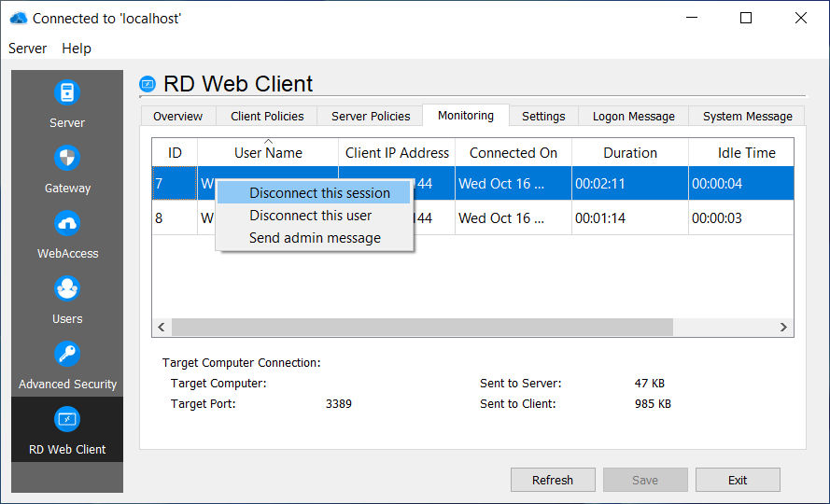The height and width of the screenshot is (504, 830).
Task: Switch to the Overview tab
Action: click(177, 116)
